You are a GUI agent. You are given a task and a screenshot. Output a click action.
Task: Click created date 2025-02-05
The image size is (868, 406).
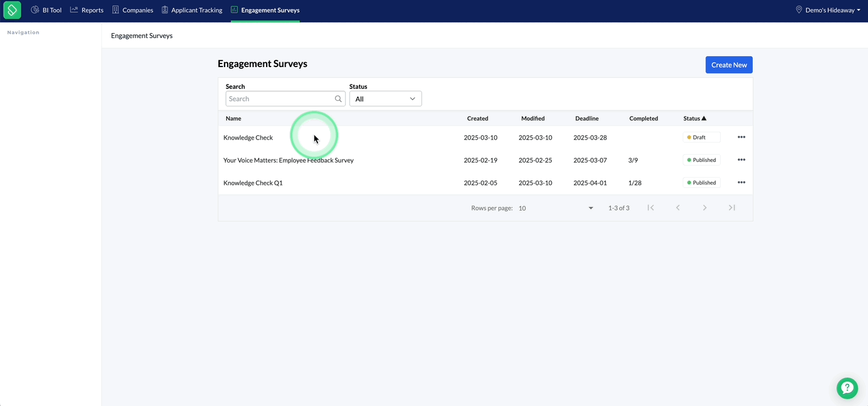(480, 183)
